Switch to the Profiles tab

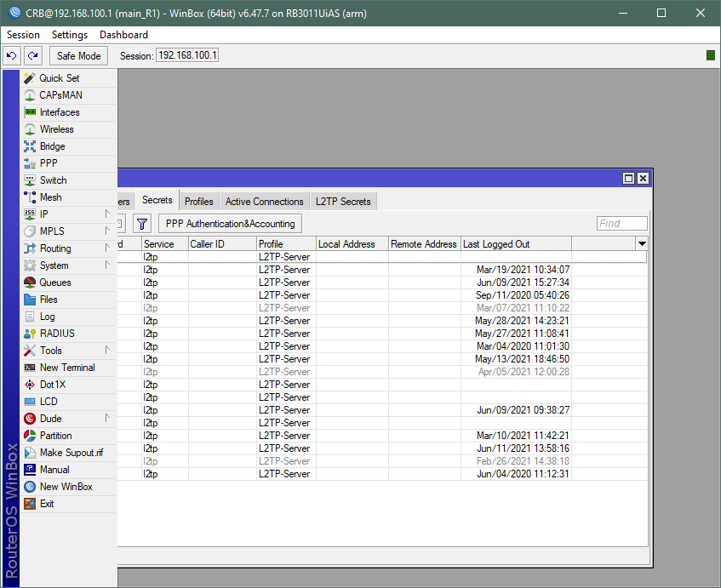pyautogui.click(x=199, y=202)
